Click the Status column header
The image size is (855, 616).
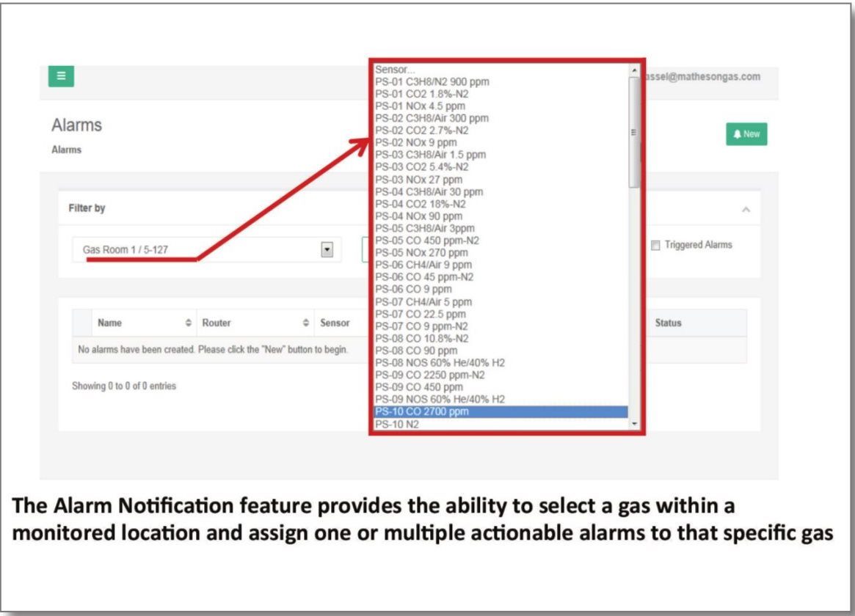[x=668, y=323]
